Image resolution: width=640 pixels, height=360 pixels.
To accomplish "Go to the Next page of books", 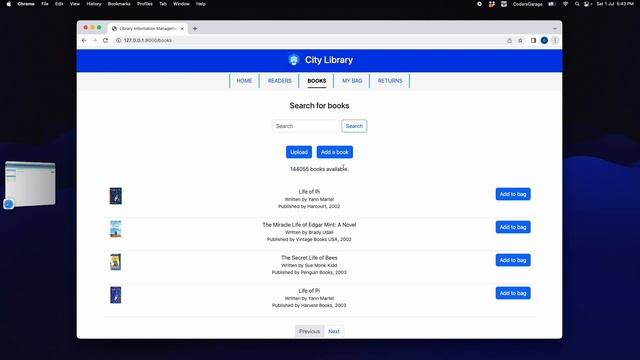I will [334, 331].
